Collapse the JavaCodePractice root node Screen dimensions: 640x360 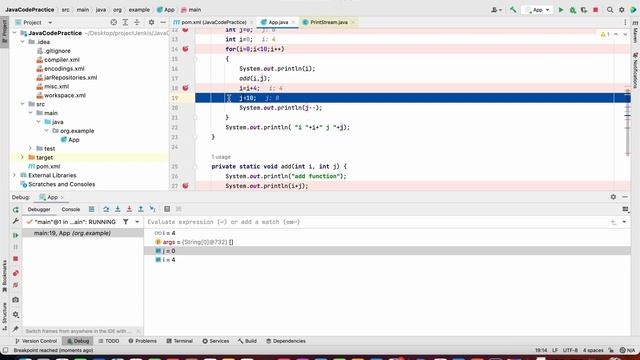click(x=15, y=33)
